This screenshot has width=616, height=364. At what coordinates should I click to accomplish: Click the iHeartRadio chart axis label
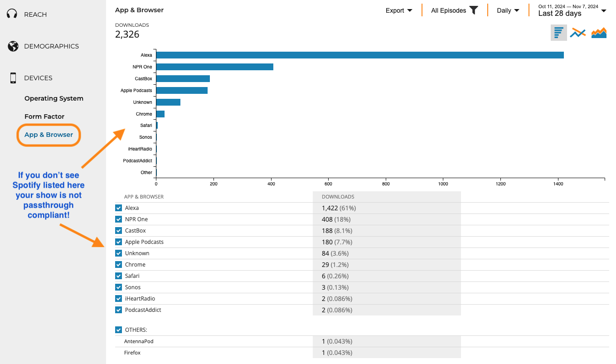(x=140, y=149)
